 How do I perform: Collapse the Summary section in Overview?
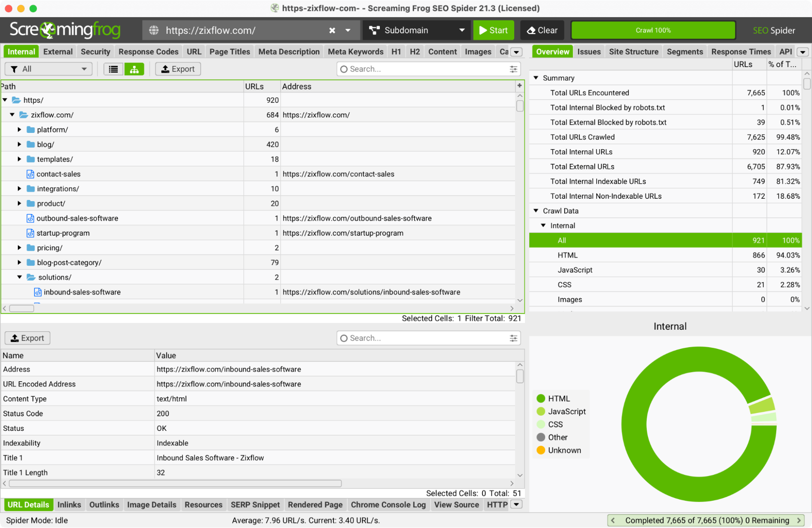coord(536,78)
